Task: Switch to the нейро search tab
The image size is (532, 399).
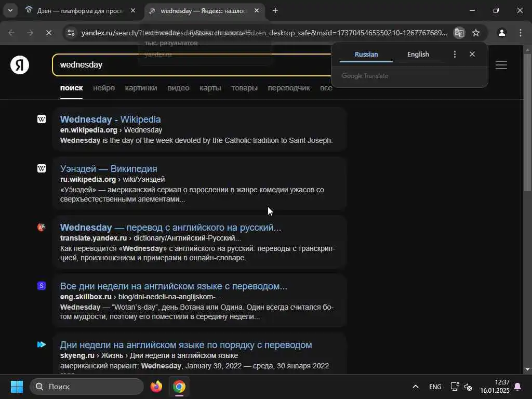Action: coord(104,88)
